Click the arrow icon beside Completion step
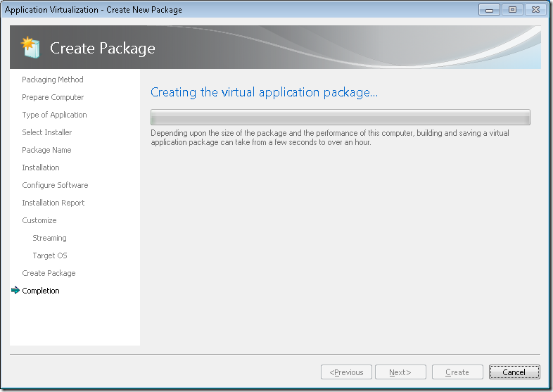 [15, 291]
